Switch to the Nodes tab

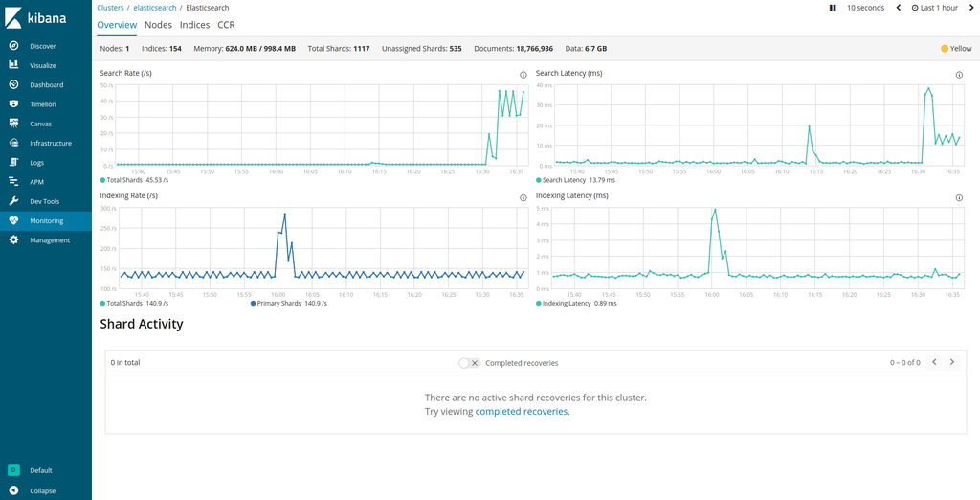point(158,25)
